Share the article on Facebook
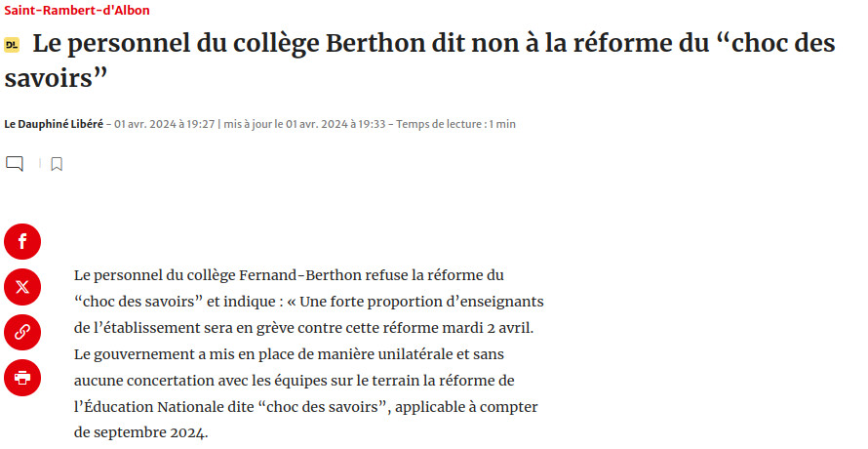868x449 pixels. click(22, 241)
